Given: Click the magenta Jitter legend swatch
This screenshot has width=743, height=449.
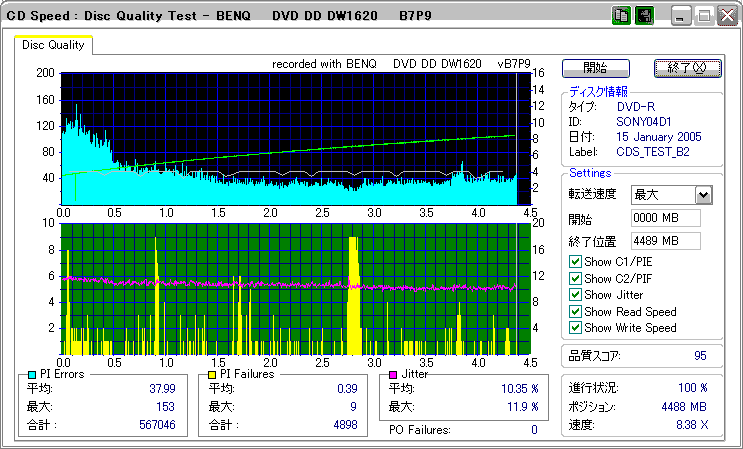Looking at the screenshot, I should 393,375.
